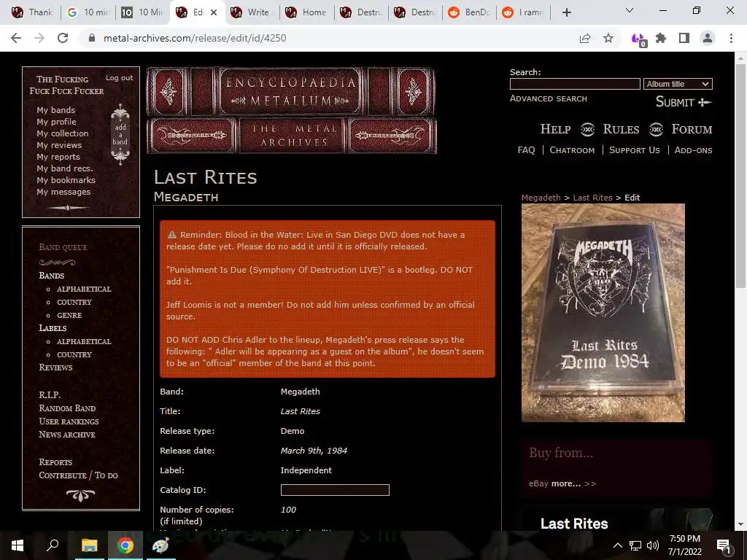Open the Help page
Image resolution: width=747 pixels, height=560 pixels.
pos(555,129)
